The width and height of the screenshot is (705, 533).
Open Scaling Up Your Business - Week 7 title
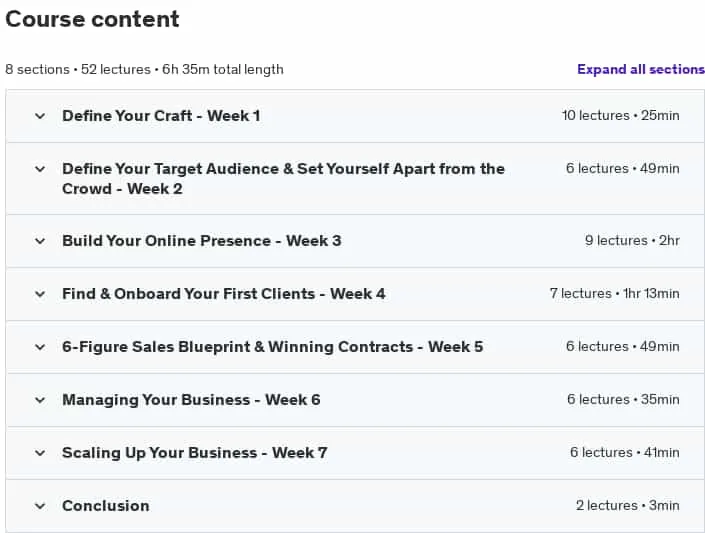pos(195,452)
